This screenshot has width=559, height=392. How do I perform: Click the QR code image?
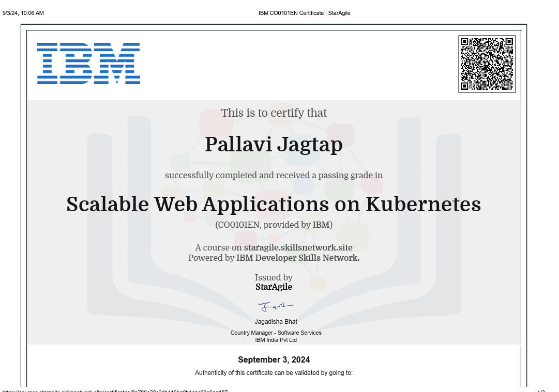point(487,64)
